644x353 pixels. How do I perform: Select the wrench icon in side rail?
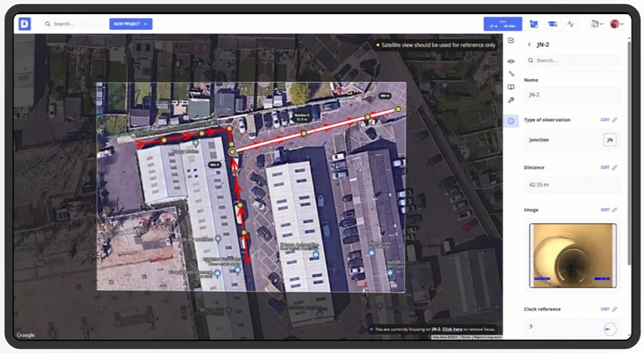(511, 99)
